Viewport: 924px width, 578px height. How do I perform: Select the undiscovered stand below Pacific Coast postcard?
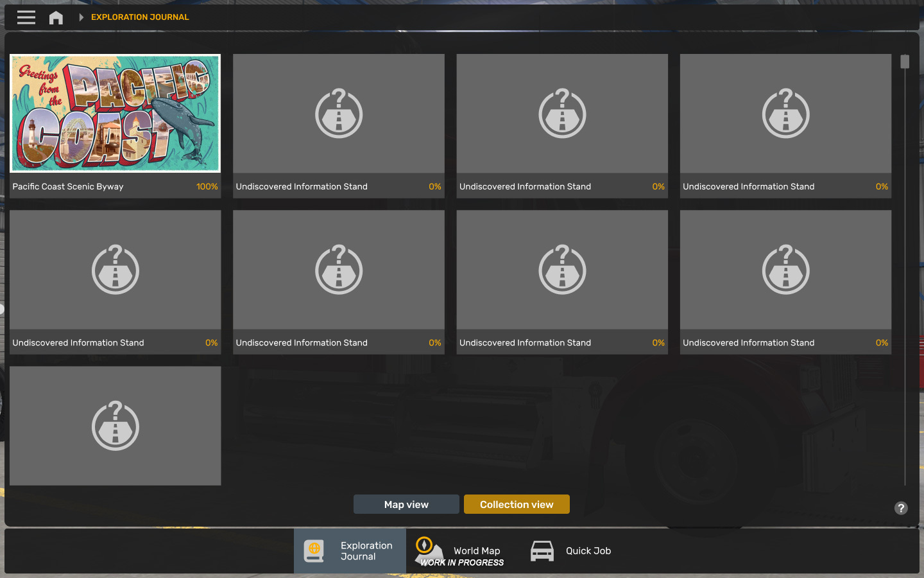click(x=116, y=270)
